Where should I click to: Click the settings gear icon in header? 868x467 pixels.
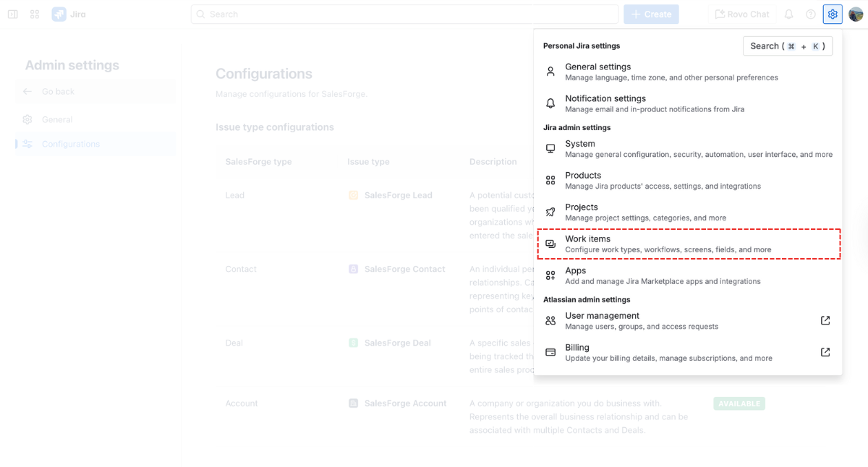click(x=833, y=14)
